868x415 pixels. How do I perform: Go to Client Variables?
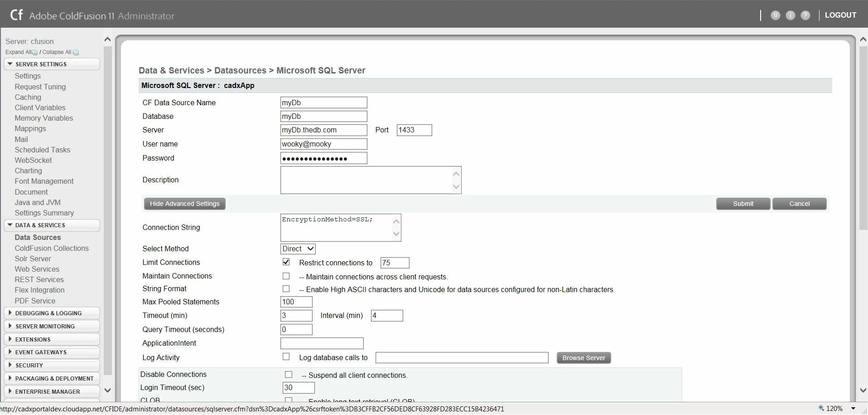(40, 107)
